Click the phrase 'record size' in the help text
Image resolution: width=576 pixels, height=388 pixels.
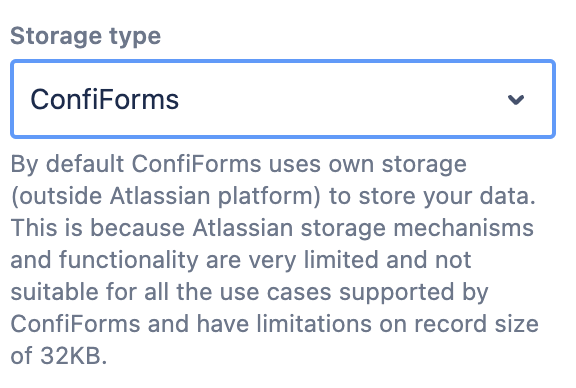476,324
